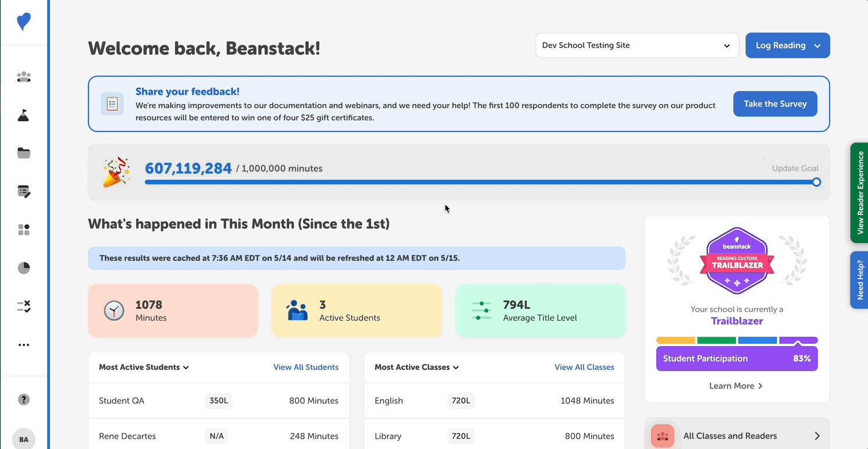View reports via the pie chart icon

[23, 268]
